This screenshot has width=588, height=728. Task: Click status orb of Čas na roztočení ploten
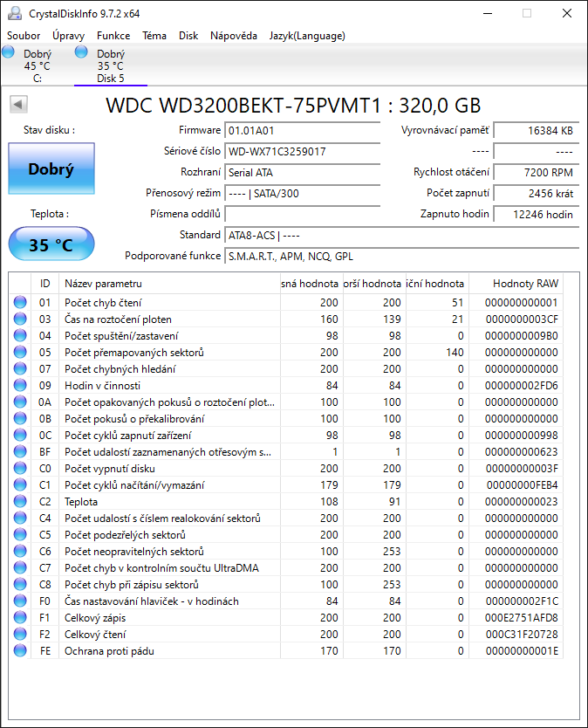point(20,319)
